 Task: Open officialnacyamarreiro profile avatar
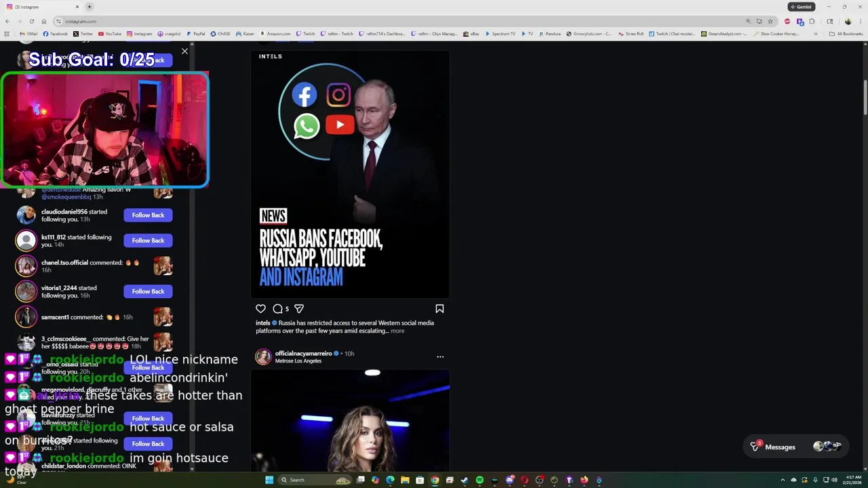263,357
